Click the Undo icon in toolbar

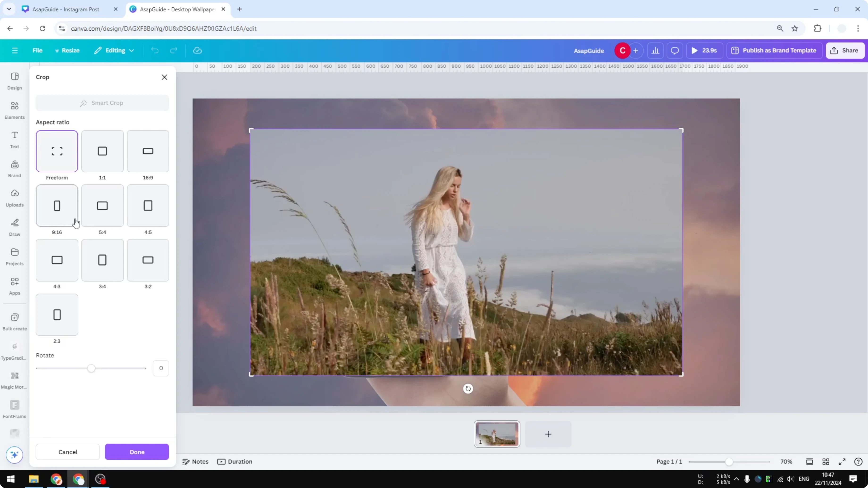(x=155, y=50)
